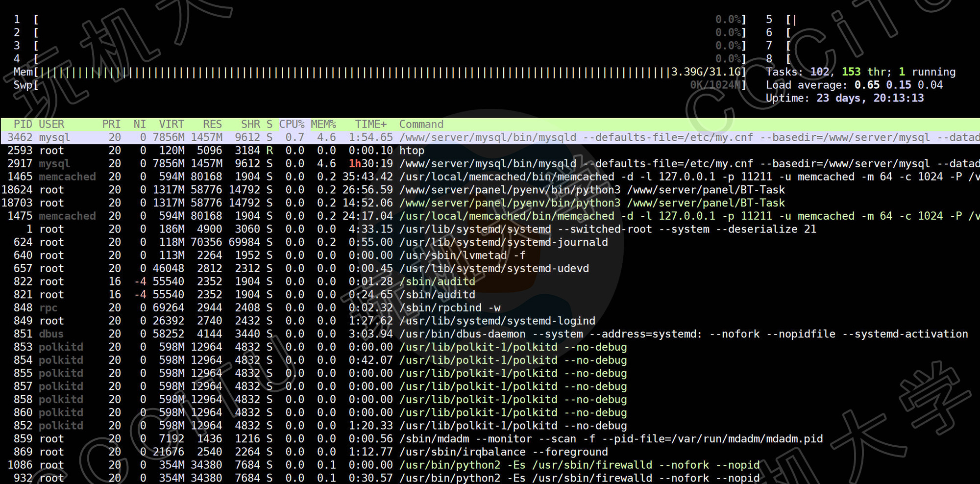Click the Load average readout
Viewport: 980px width, 484px height.
854,85
